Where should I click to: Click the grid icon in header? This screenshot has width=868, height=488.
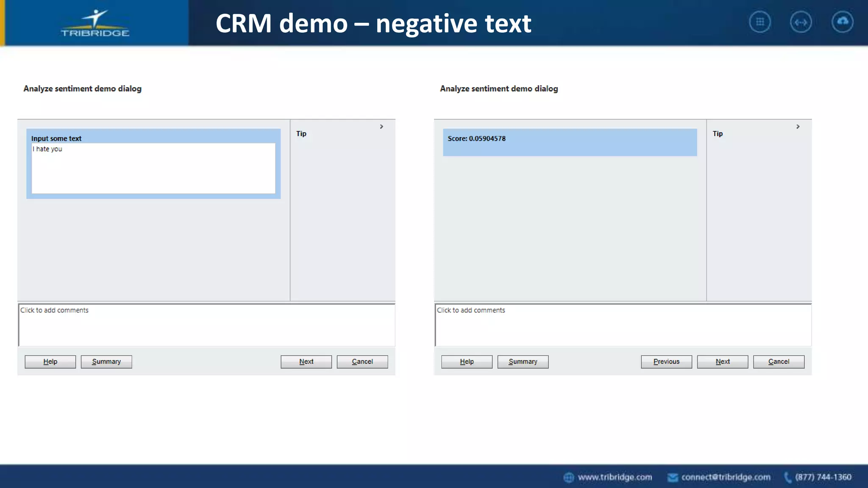pyautogui.click(x=760, y=22)
